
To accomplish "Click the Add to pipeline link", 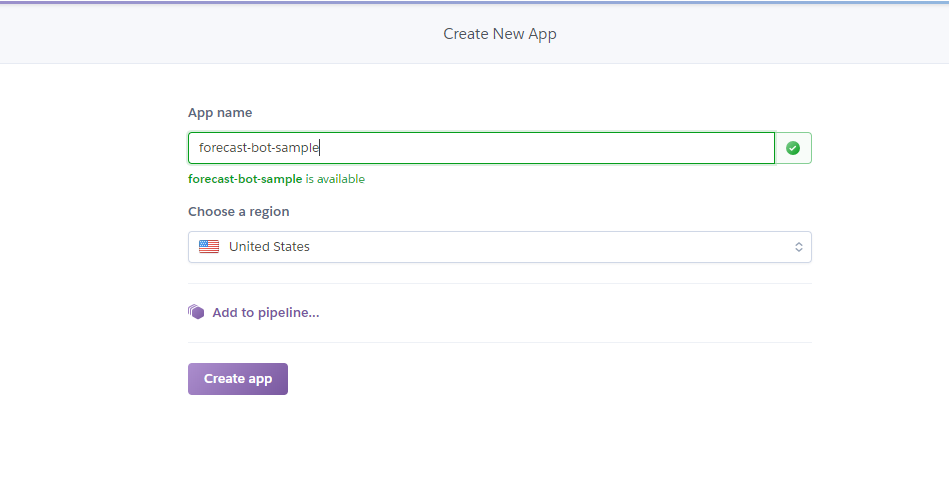I will tap(266, 312).
